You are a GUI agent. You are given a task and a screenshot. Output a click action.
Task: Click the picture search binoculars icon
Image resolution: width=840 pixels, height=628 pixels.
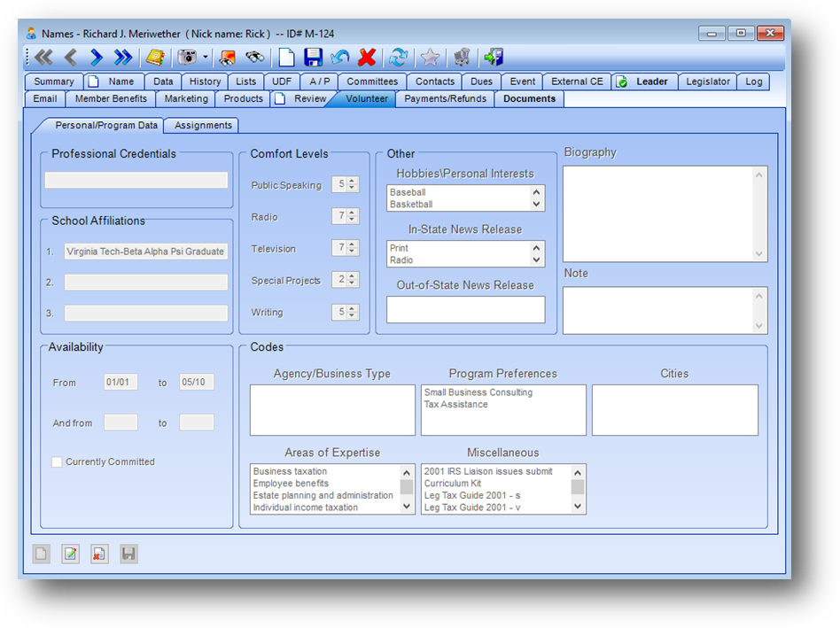click(x=228, y=57)
